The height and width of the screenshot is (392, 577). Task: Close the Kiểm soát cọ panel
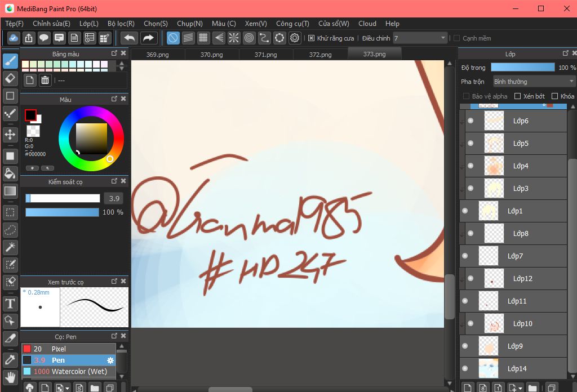(x=123, y=181)
